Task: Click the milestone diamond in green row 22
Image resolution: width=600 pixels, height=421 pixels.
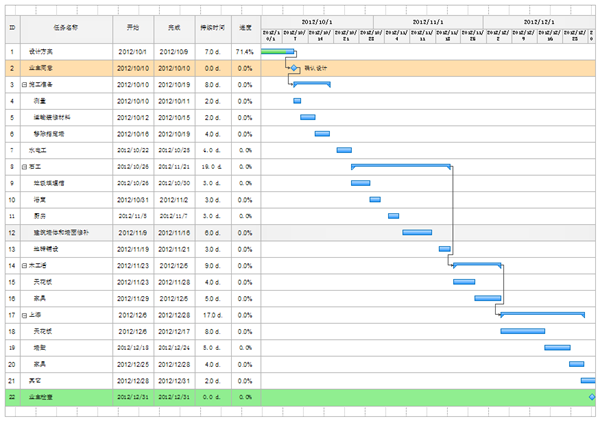Action: point(592,397)
